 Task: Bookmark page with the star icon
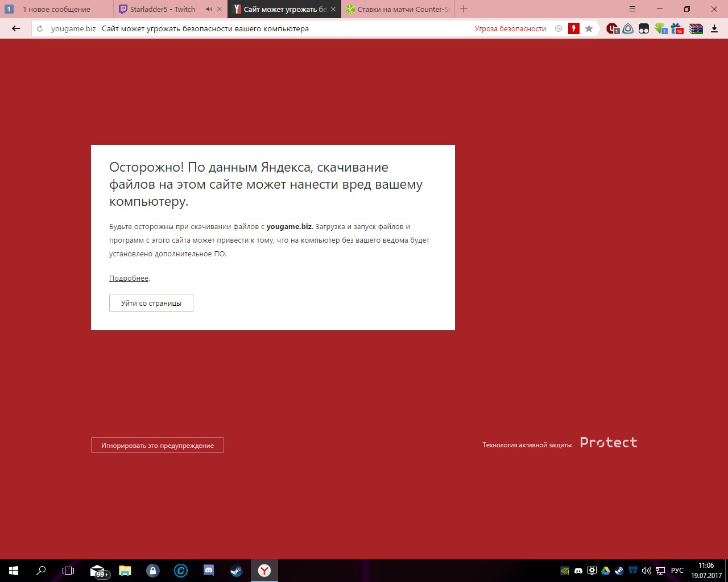589,28
